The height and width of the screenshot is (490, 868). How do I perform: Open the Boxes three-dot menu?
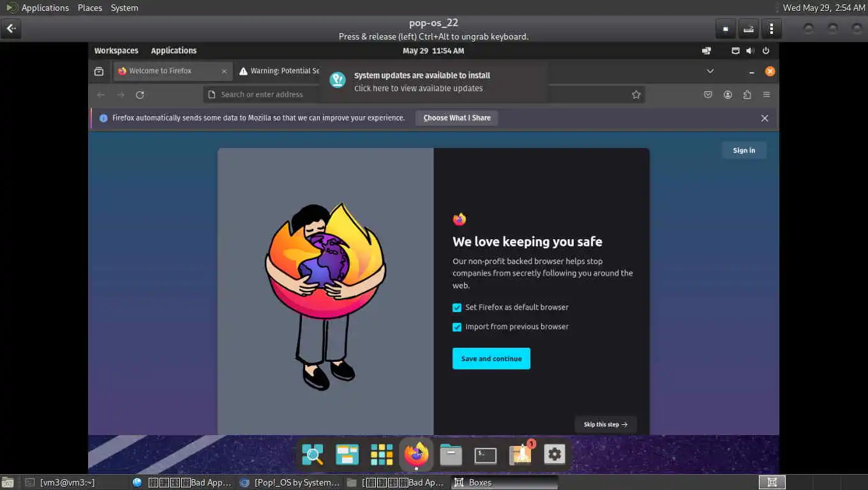[772, 29]
